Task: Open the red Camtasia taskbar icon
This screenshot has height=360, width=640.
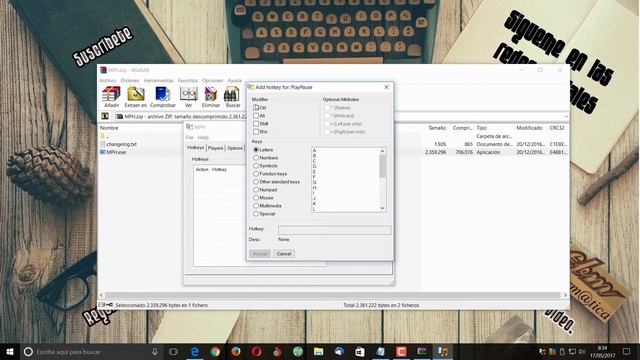Action: (x=401, y=351)
